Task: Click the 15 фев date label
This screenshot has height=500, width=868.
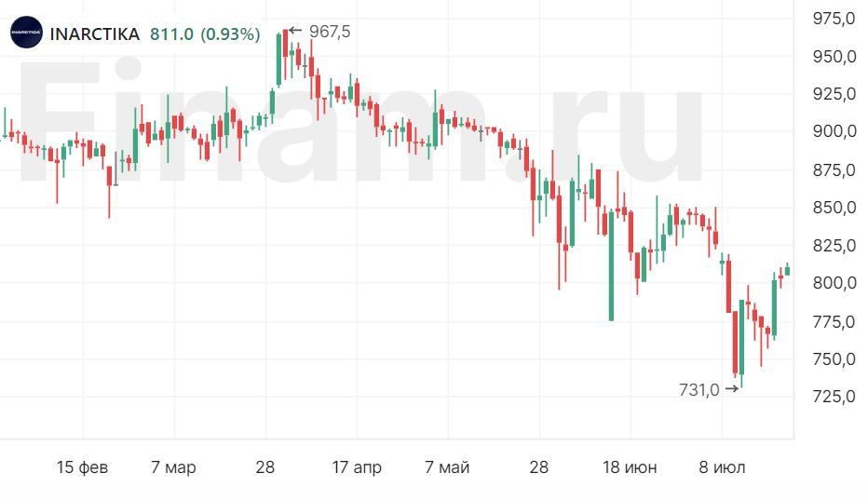Action: [82, 467]
